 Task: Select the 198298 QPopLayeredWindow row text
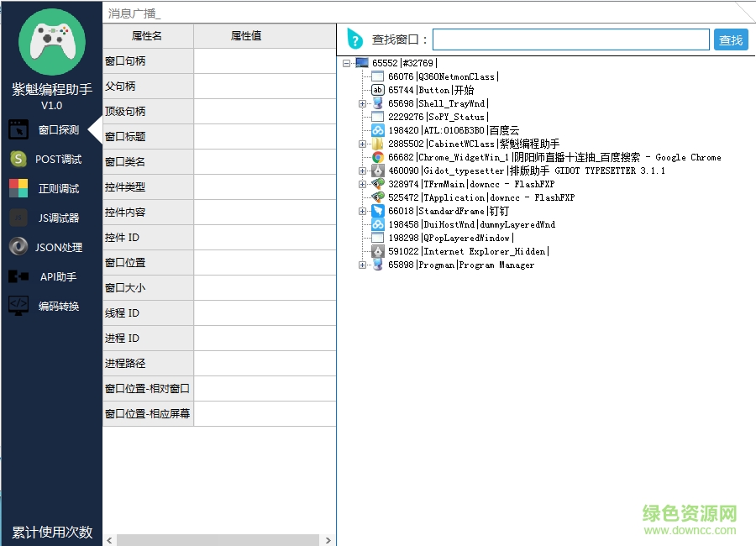click(451, 238)
